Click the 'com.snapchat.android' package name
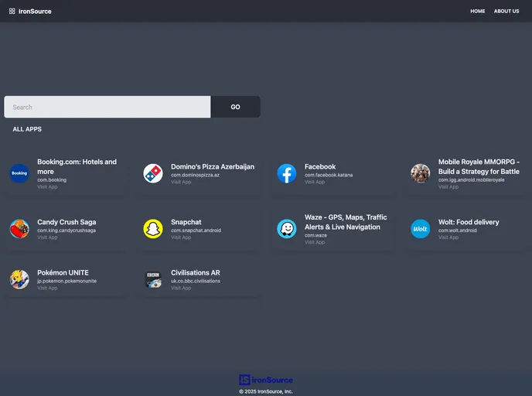This screenshot has height=396, width=532. pyautogui.click(x=196, y=230)
